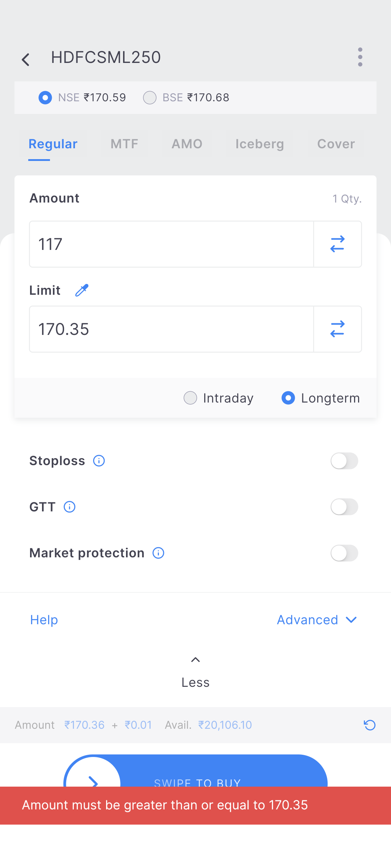Open the Market protection info icon
The width and height of the screenshot is (391, 868).
pos(158,553)
